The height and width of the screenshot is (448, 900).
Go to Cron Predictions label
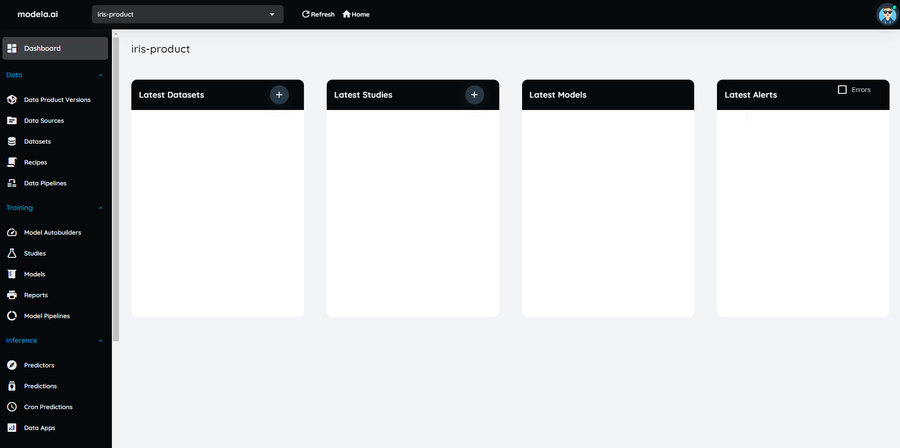click(48, 407)
